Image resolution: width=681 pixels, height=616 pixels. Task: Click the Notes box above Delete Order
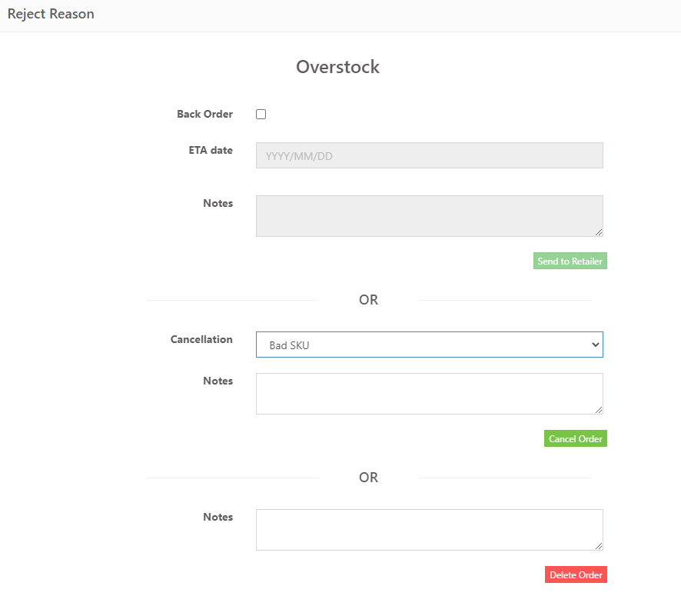tap(429, 529)
